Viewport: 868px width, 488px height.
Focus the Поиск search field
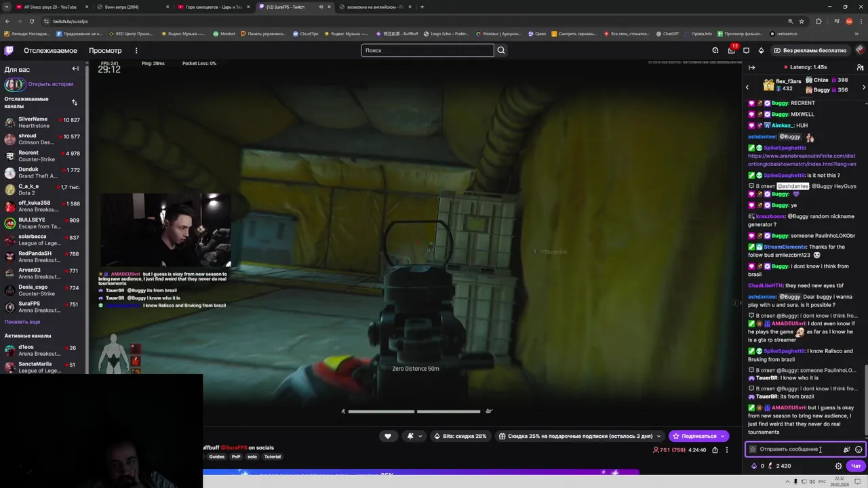point(427,50)
